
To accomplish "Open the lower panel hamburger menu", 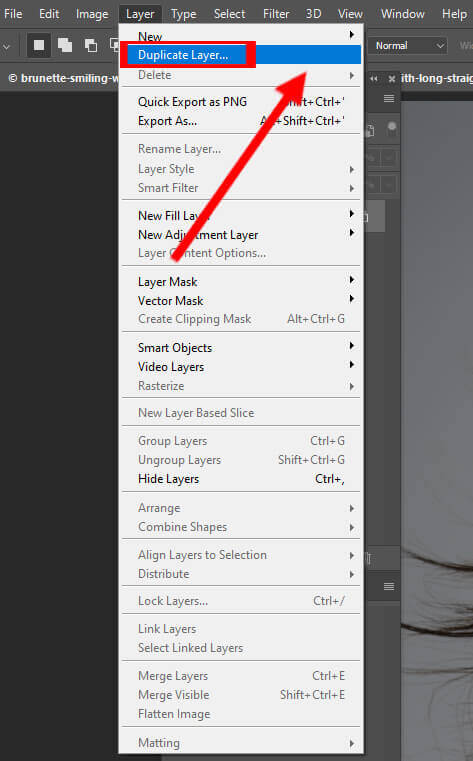I will 389,586.
